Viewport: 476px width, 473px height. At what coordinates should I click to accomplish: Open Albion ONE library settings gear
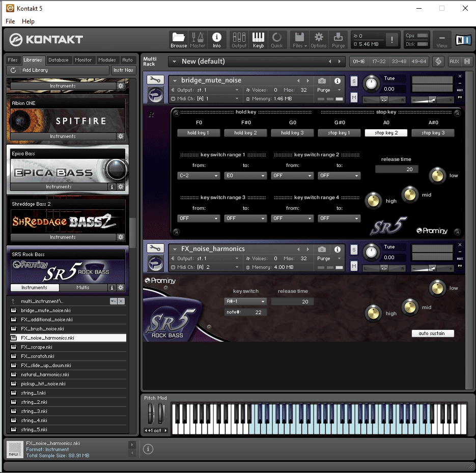[121, 136]
